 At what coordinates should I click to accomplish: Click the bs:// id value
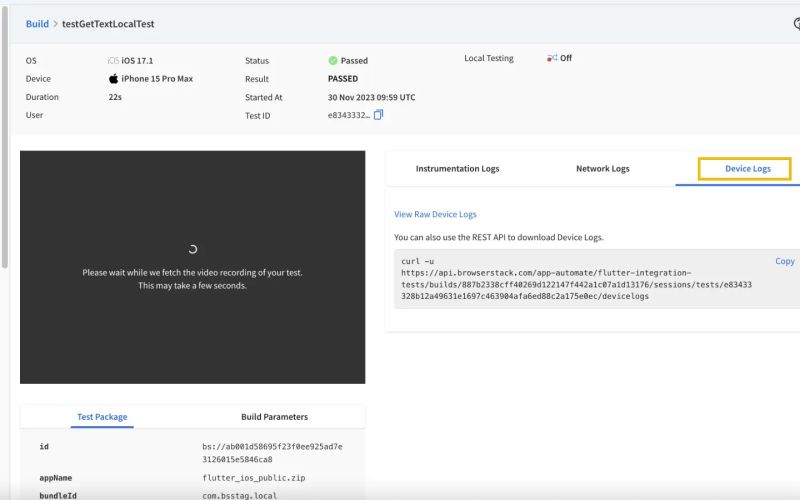click(x=272, y=453)
